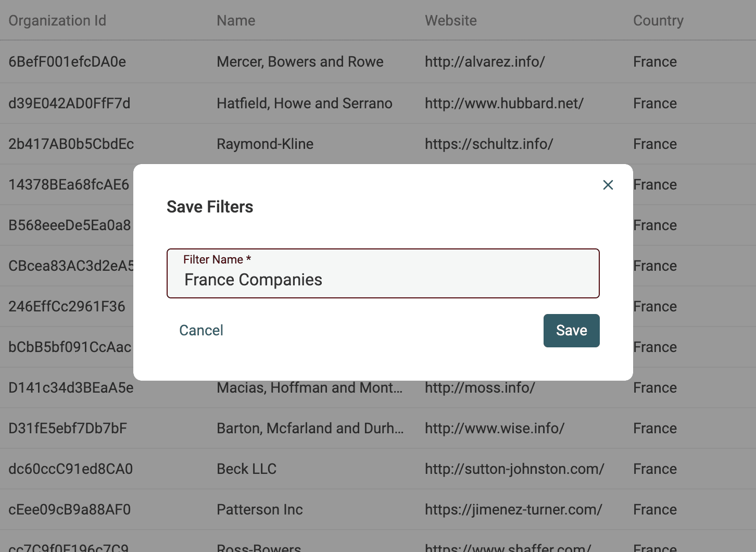This screenshot has height=552, width=756.
Task: Select the Mercer, Bowers and Rowe row
Action: [x=300, y=61]
